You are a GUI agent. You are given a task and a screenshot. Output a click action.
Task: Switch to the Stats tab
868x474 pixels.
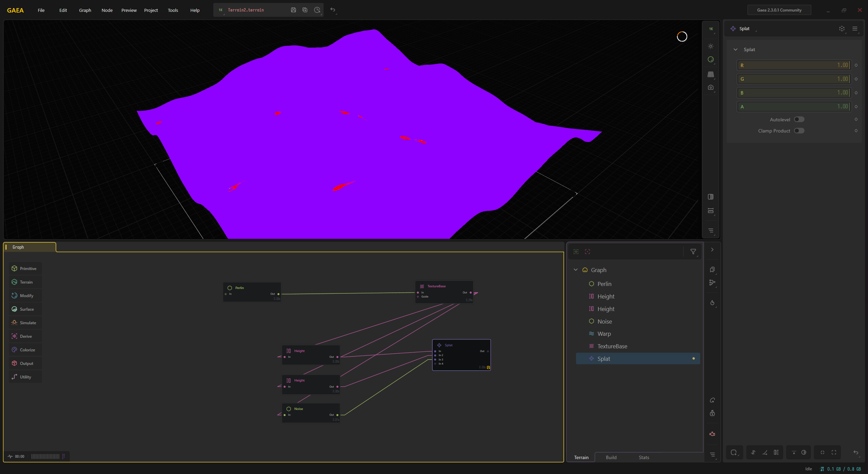click(x=644, y=457)
